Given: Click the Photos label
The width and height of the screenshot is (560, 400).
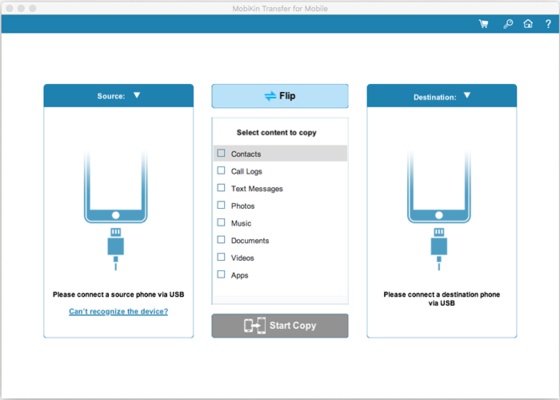Looking at the screenshot, I should pyautogui.click(x=242, y=206).
